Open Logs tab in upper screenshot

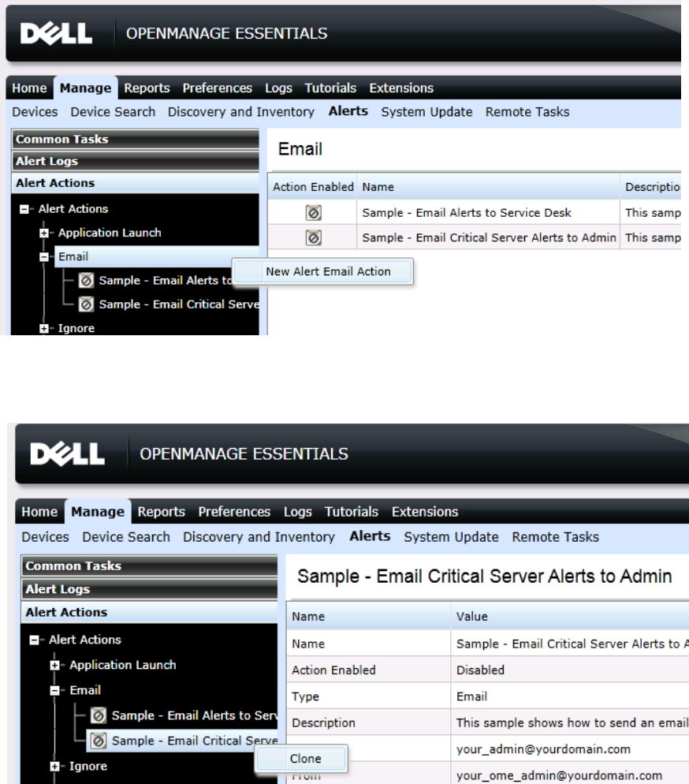point(278,88)
